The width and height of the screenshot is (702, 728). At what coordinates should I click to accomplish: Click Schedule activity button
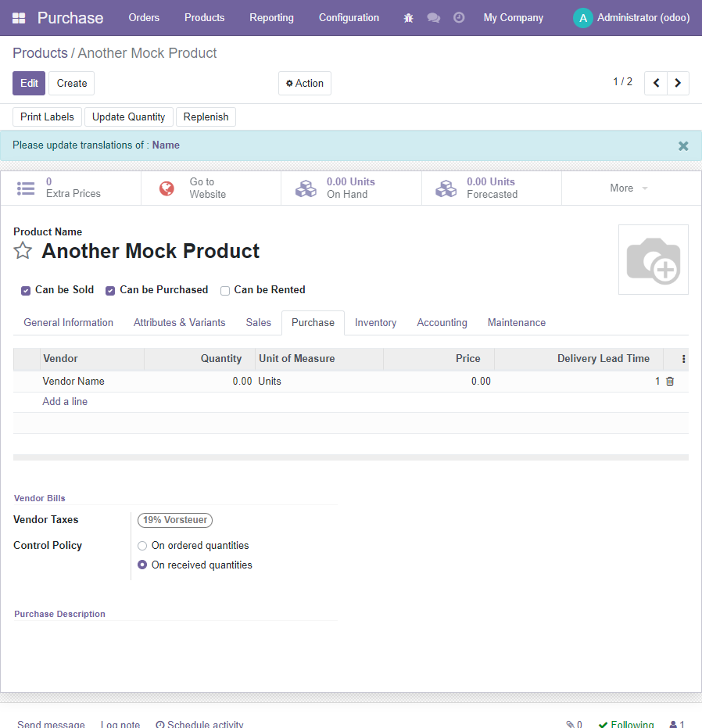(199, 724)
